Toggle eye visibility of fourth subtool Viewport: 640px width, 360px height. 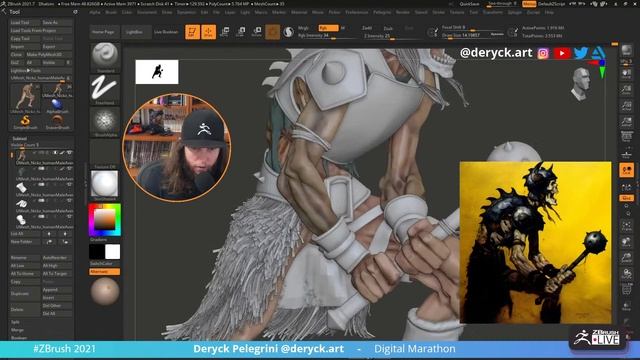tap(70, 200)
